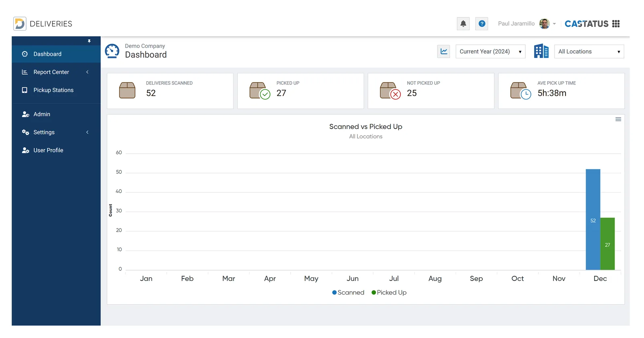Click the Ave Pick Up Time clock icon

click(x=520, y=91)
